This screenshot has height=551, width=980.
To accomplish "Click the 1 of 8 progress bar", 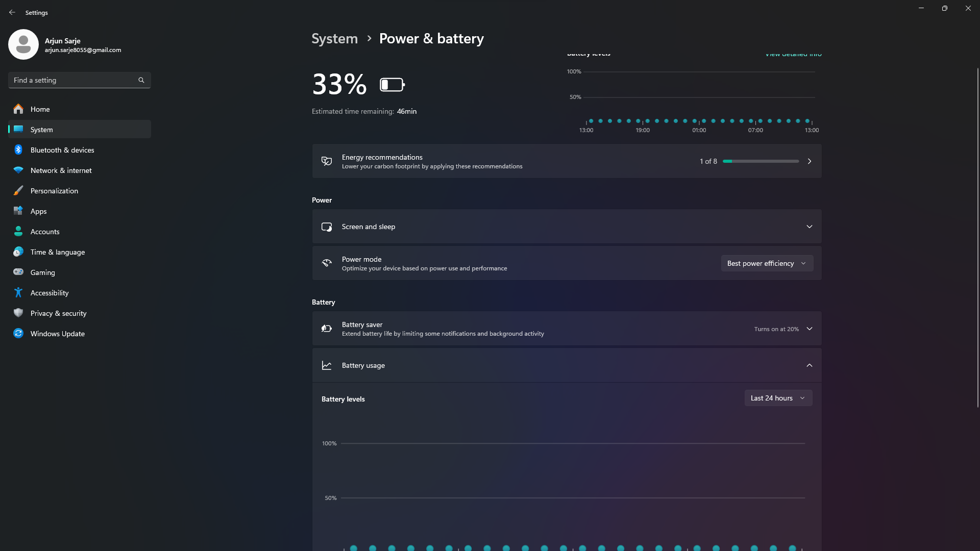I will point(761,161).
